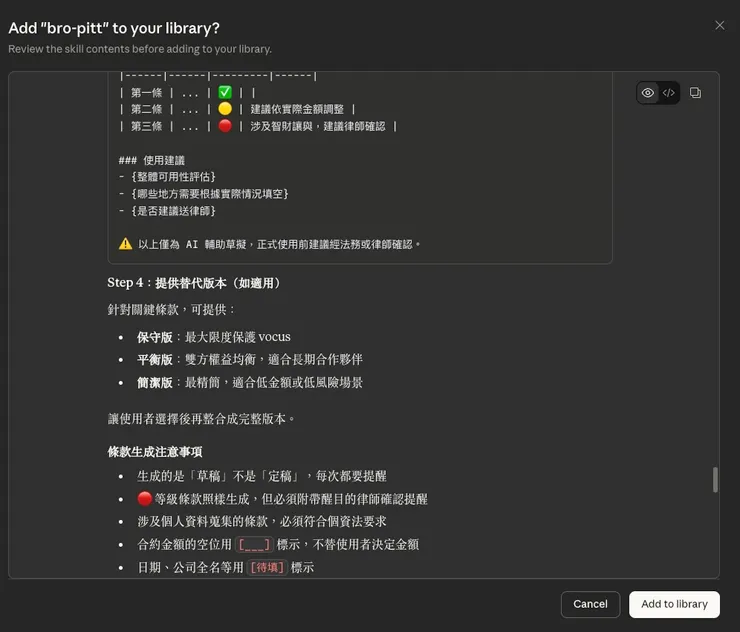Click the {是否建議送律師} placeholder line
The width and height of the screenshot is (740, 632).
point(167,211)
